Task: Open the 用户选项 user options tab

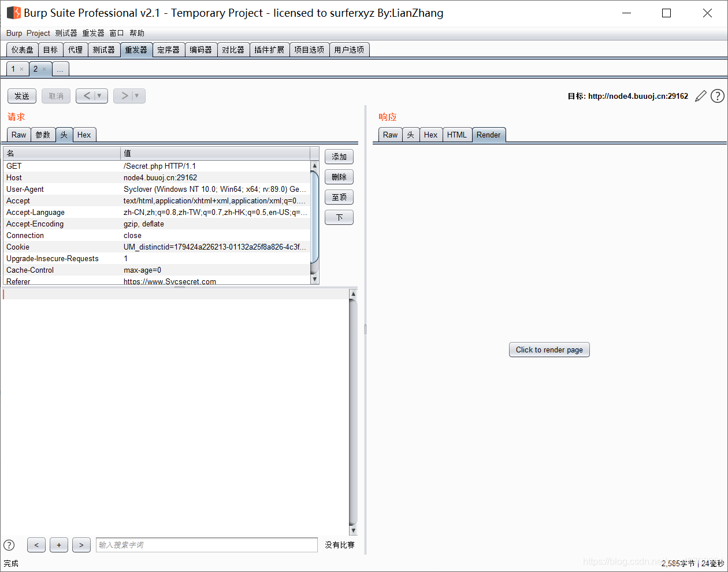Action: pos(349,50)
